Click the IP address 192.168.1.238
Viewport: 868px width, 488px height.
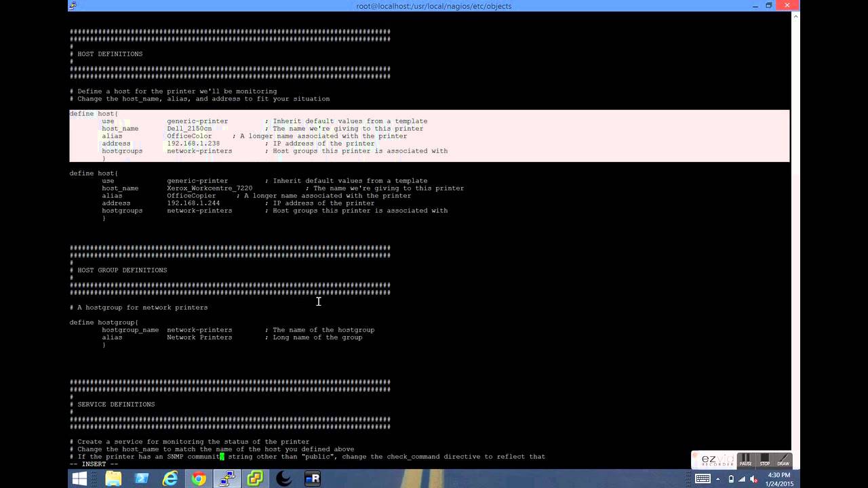pyautogui.click(x=193, y=144)
